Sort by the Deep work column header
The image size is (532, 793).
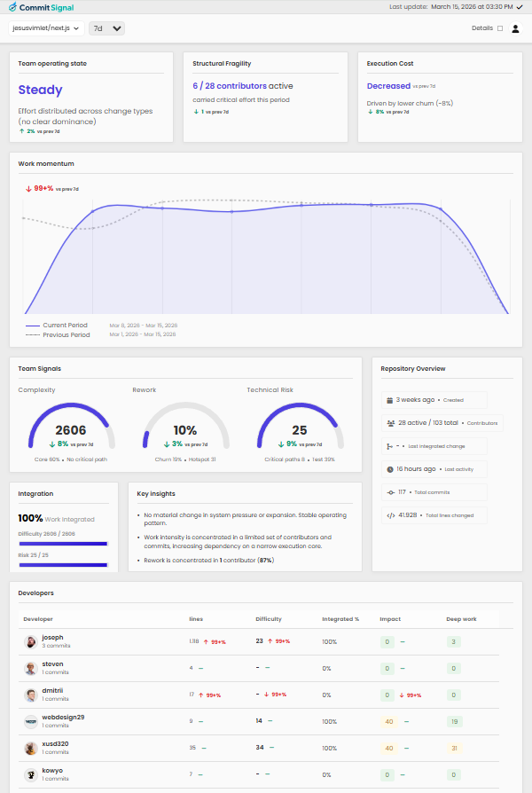point(461,619)
